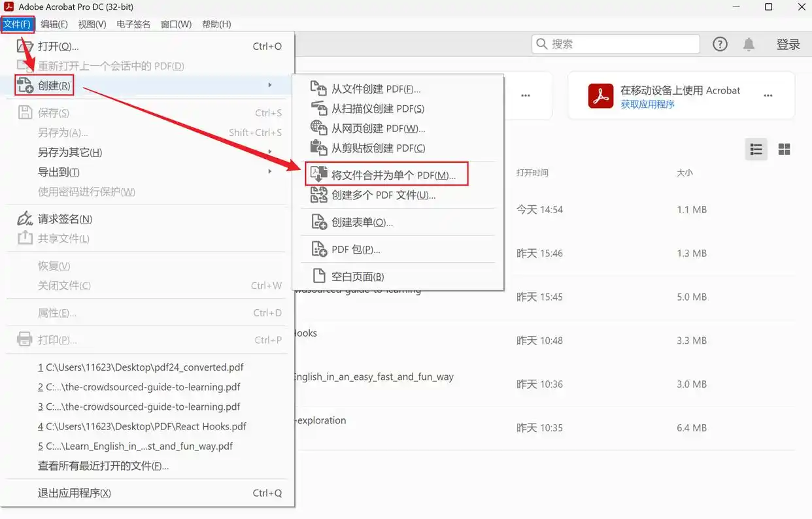Click 登录 to sign in
The height and width of the screenshot is (519, 812).
point(788,44)
